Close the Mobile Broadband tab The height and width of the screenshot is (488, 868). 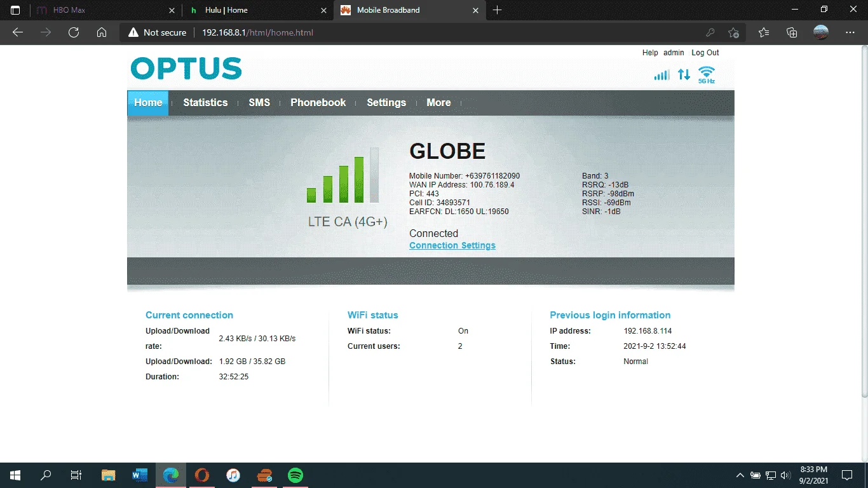tap(475, 10)
